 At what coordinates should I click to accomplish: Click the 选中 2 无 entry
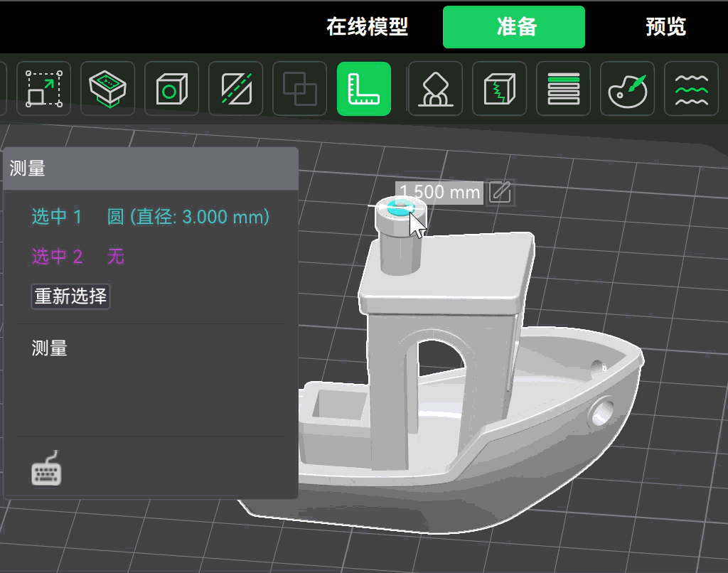click(78, 257)
